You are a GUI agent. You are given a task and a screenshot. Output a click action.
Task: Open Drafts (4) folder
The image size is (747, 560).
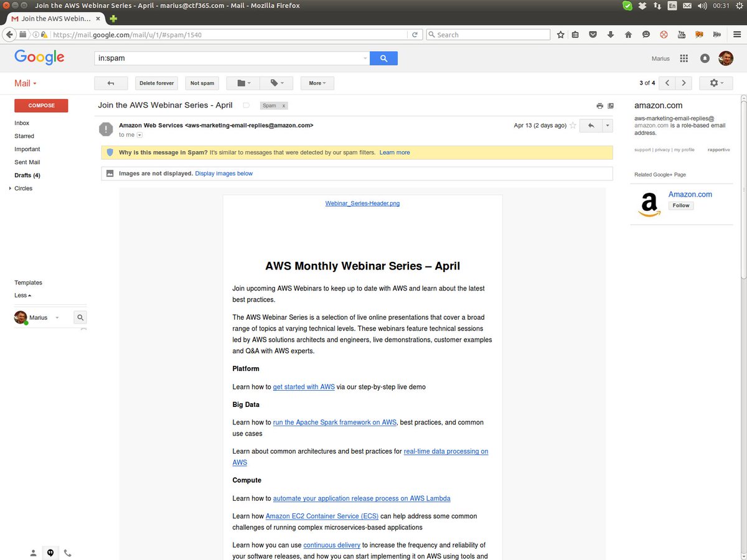(27, 175)
